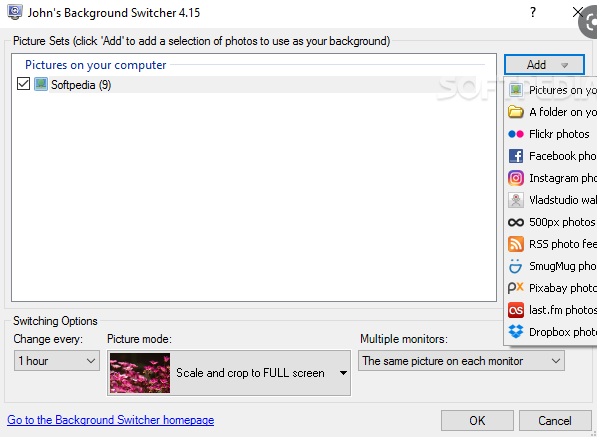Choose the Instagram photos icon

tap(516, 178)
